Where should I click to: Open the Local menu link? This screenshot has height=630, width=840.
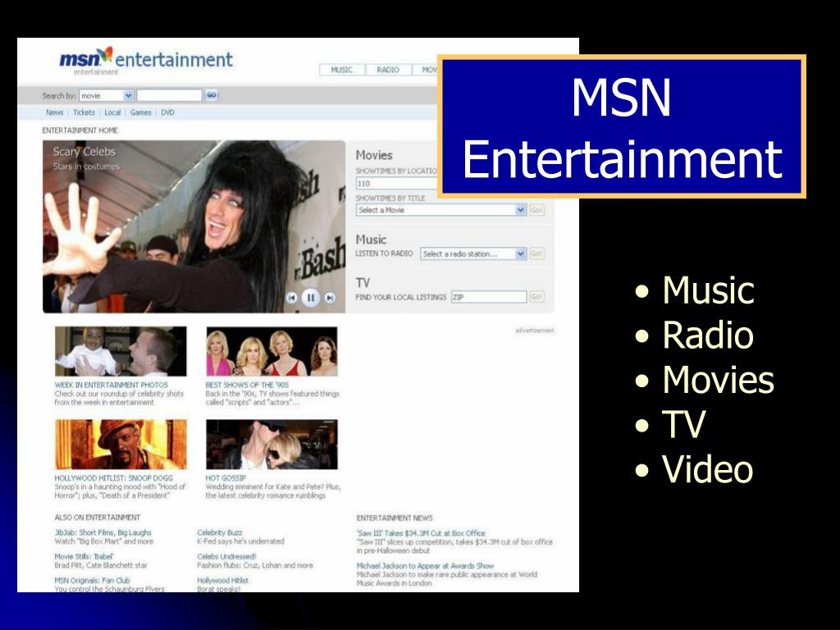tap(112, 112)
